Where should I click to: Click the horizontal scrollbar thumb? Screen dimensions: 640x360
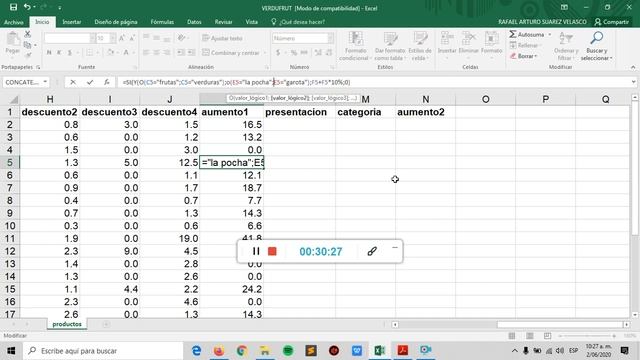[x=559, y=324]
